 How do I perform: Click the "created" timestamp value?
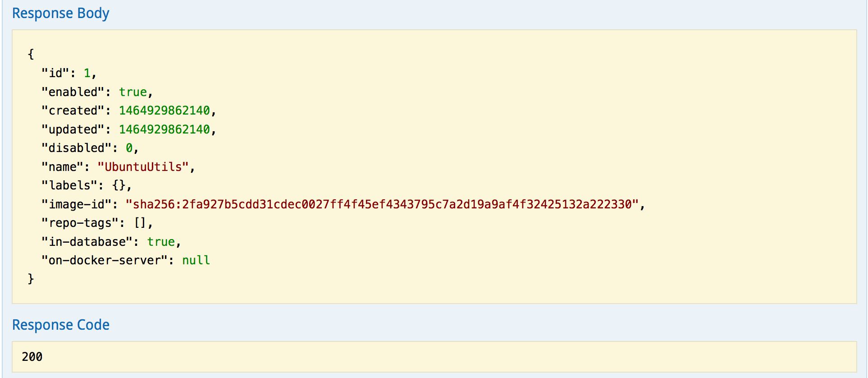[164, 111]
